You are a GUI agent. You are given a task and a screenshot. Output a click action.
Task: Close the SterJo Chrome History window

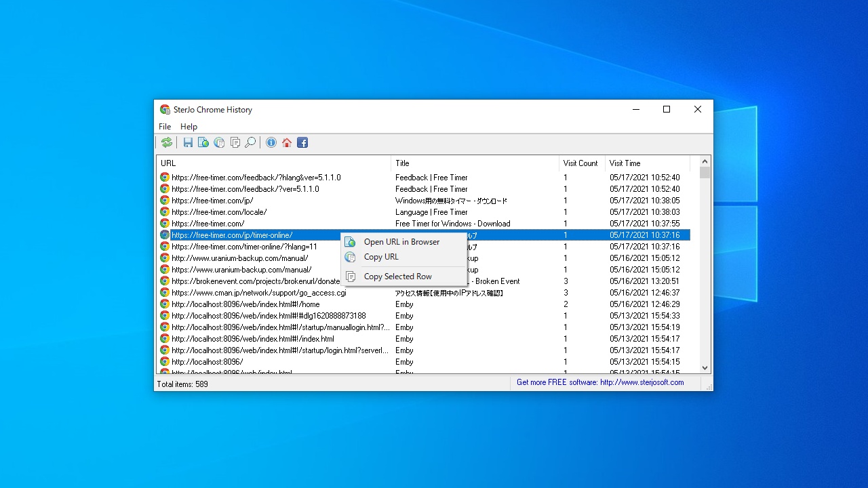pyautogui.click(x=697, y=109)
